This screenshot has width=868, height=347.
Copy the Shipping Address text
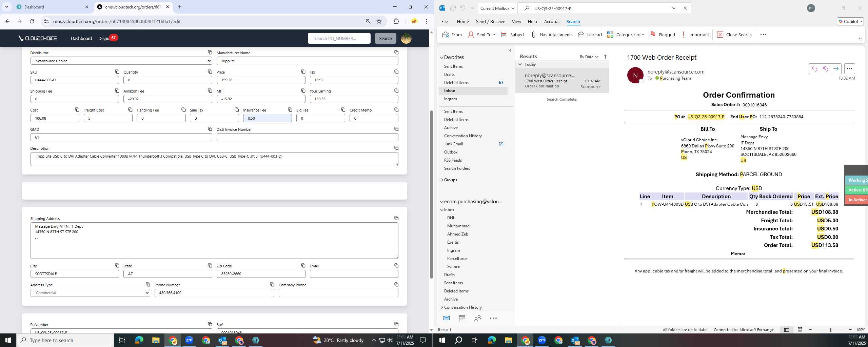click(x=396, y=218)
